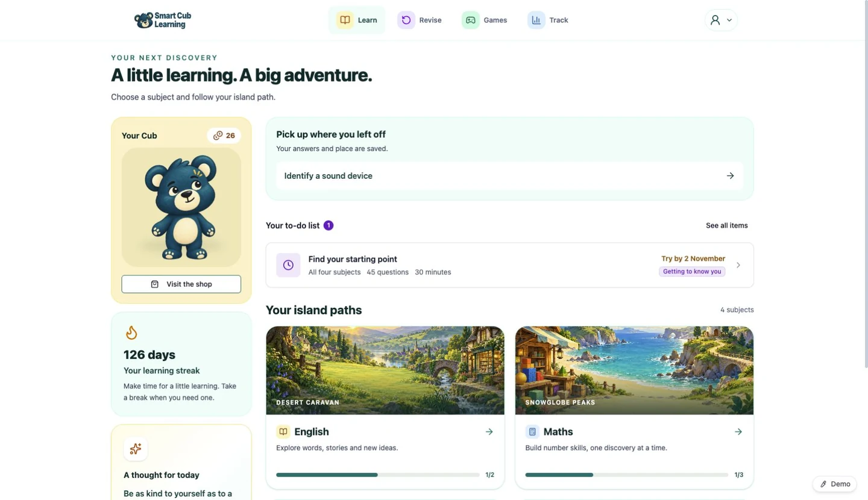Click the user profile icon
Screen dimensions: 868x500
[715, 20]
